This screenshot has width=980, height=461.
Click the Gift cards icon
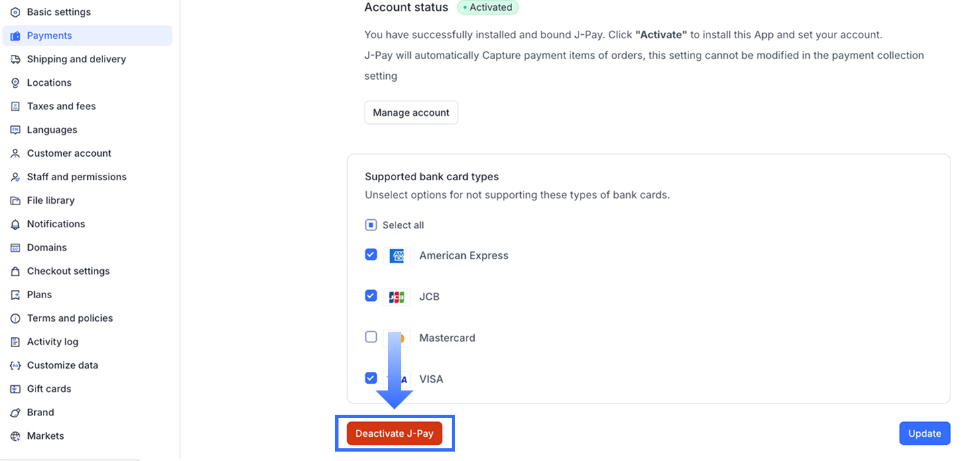click(x=15, y=389)
